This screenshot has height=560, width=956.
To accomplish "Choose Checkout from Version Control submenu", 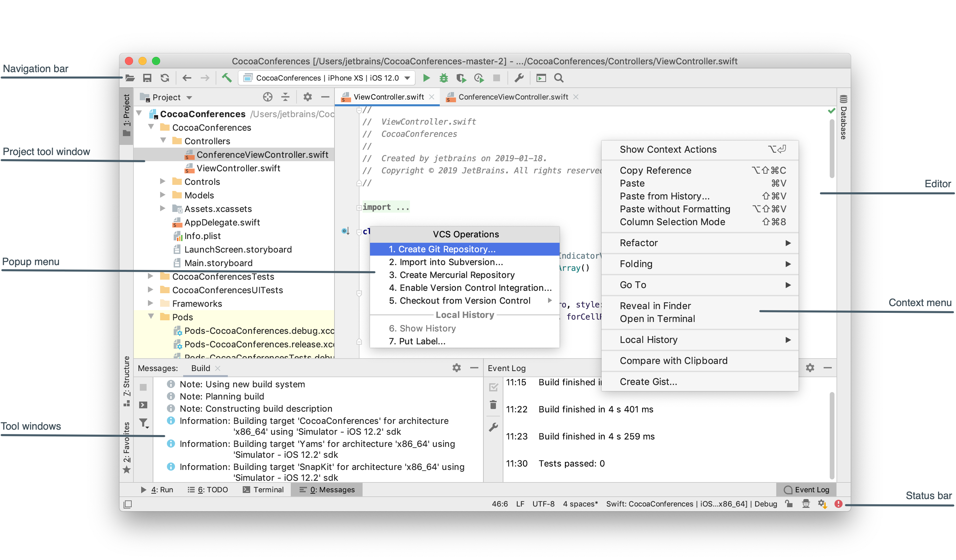I will point(464,301).
